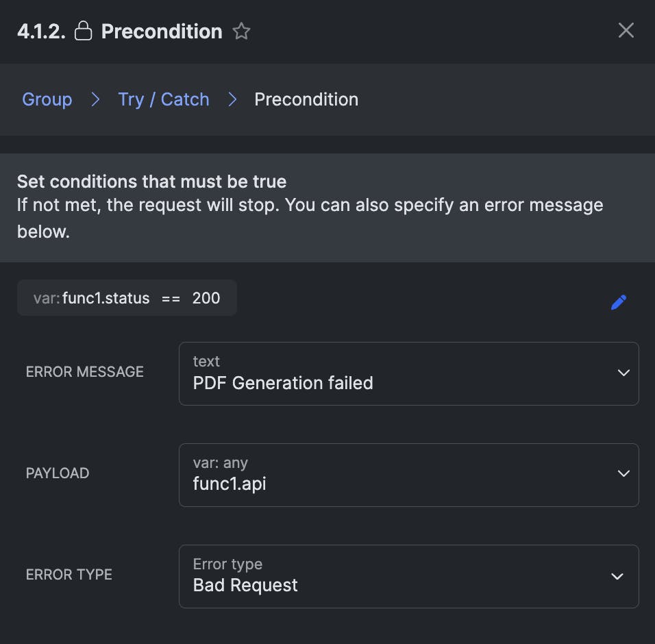The width and height of the screenshot is (655, 644).
Task: Click the chevron after Group breadcrumb
Action: coord(95,99)
